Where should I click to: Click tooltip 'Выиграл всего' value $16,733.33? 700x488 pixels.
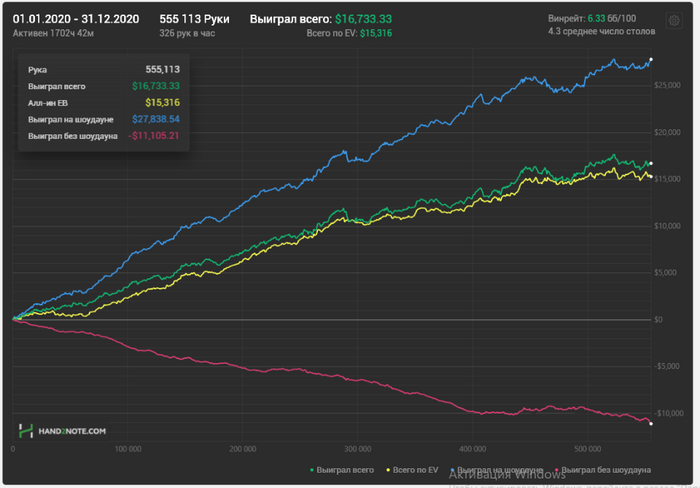pos(156,86)
